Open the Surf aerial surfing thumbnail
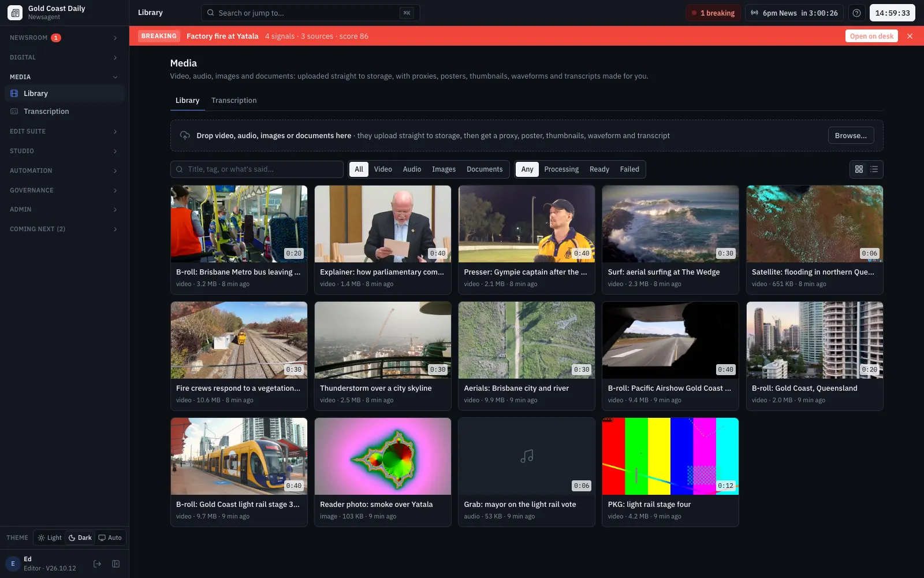 click(670, 224)
